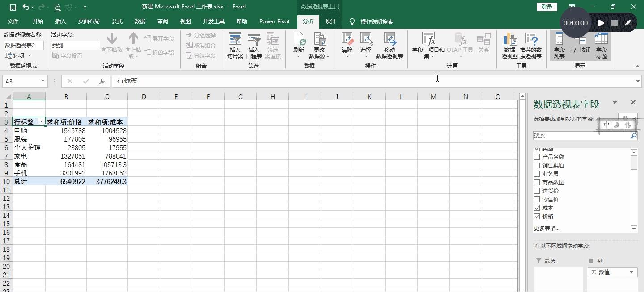Toggle the Field List button
Image resolution: width=644 pixels, height=292 pixels.
tap(559, 45)
